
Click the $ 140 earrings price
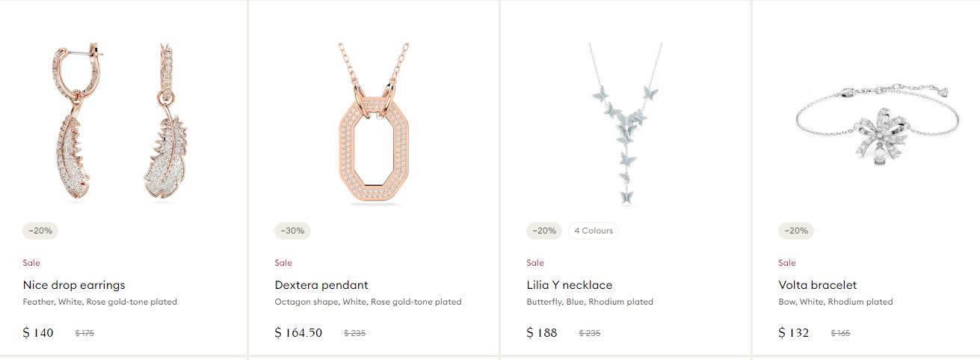pyautogui.click(x=38, y=332)
